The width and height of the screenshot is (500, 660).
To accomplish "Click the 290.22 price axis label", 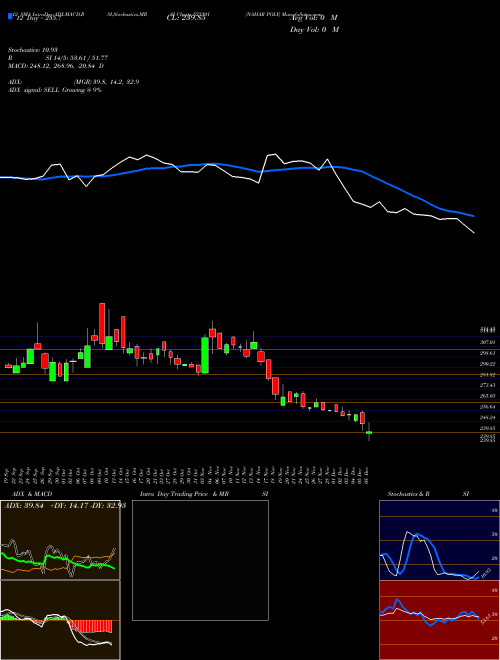I will [488, 364].
